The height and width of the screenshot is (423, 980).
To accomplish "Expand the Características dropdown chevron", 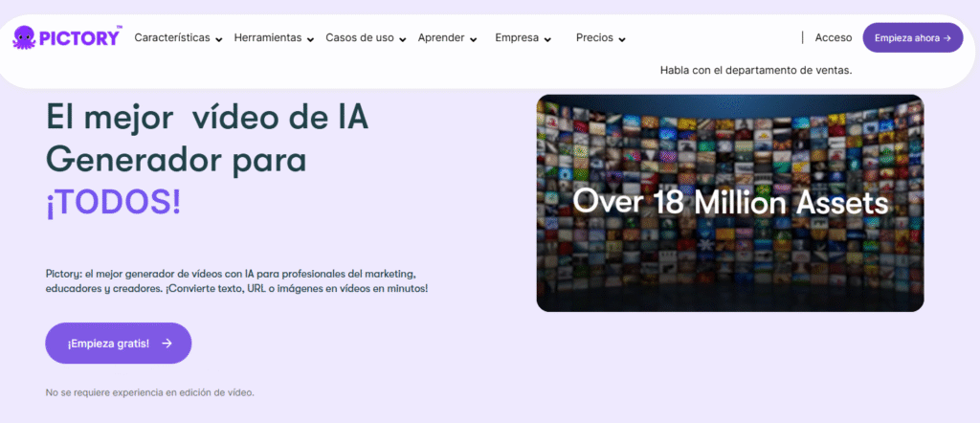I will (219, 39).
